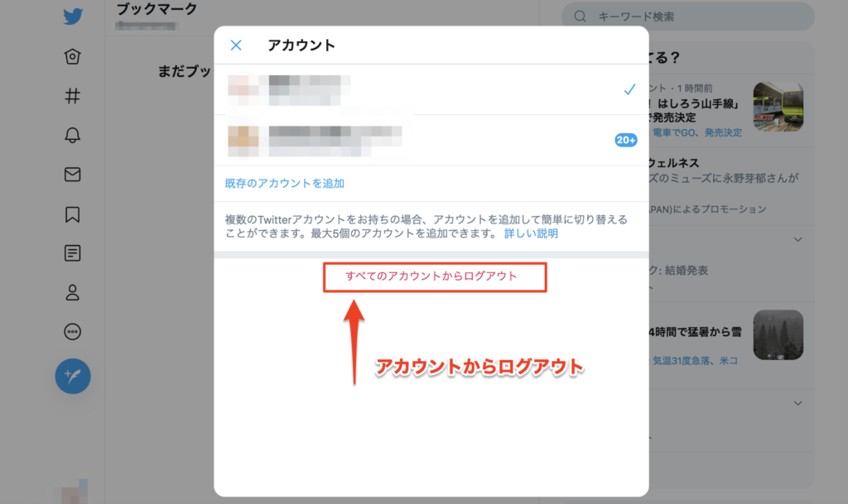Open the Notifications bell icon
This screenshot has width=848, height=504.
point(73,135)
